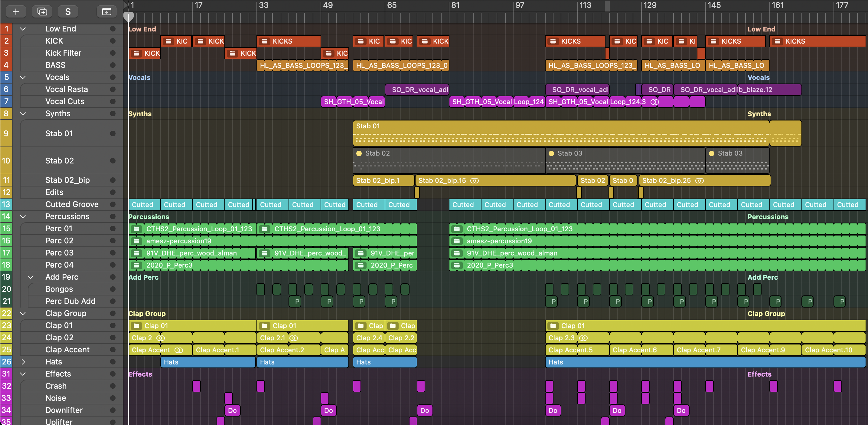Click track number 1 color strip

[6, 29]
